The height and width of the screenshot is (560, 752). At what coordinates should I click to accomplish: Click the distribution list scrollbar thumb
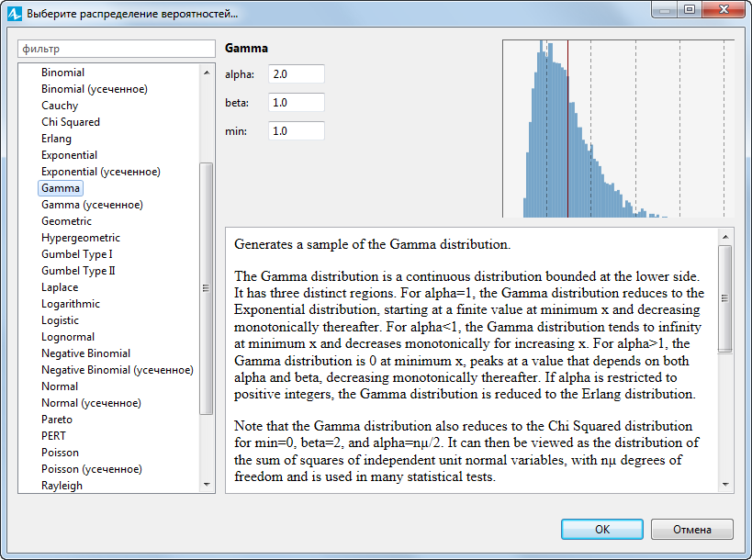click(x=207, y=288)
